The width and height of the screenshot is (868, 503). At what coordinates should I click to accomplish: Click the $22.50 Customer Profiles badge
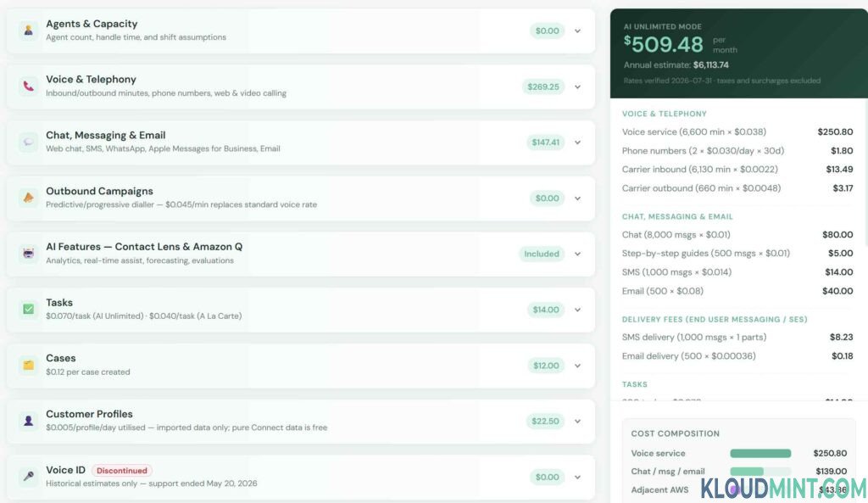[545, 421]
